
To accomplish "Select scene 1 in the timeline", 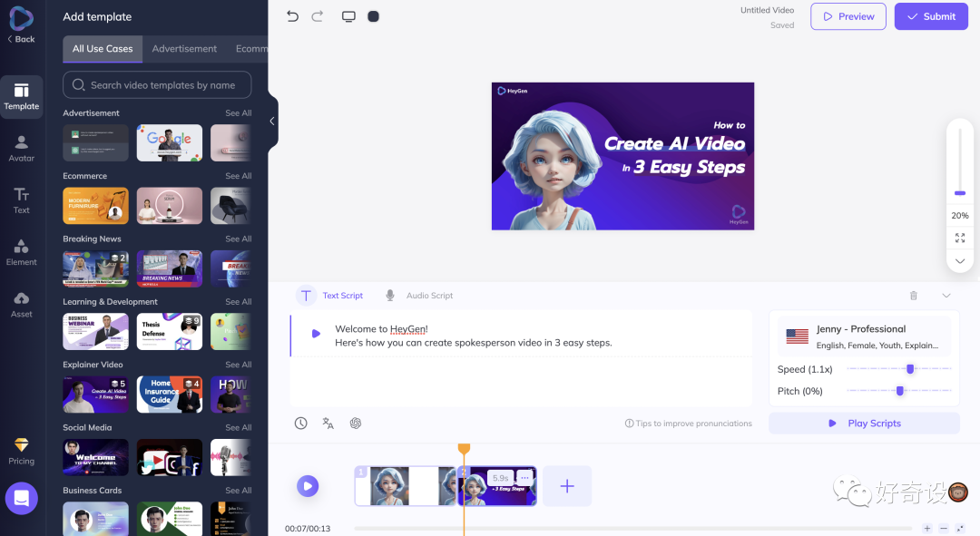I will (406, 485).
